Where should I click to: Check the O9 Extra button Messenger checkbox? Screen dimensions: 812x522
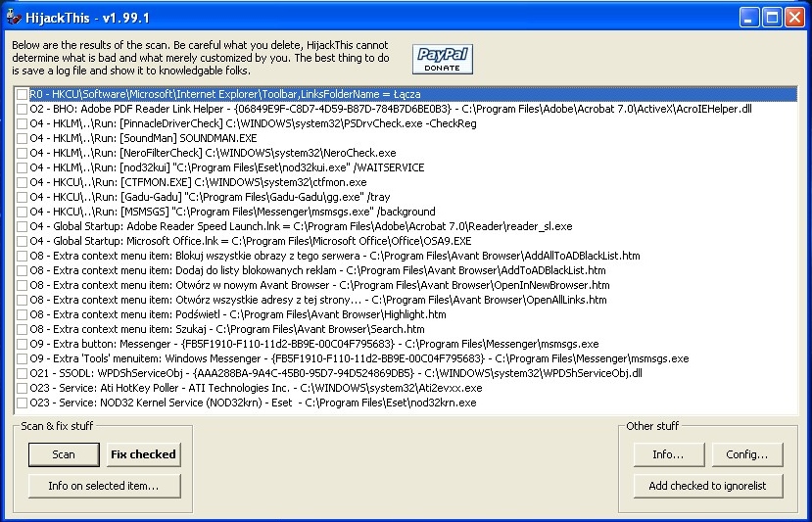(22, 344)
